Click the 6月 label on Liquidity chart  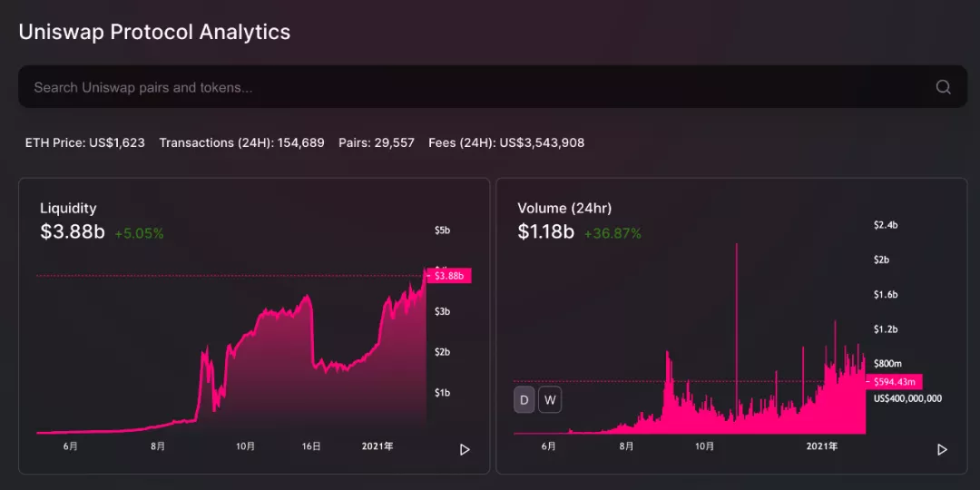(x=71, y=446)
